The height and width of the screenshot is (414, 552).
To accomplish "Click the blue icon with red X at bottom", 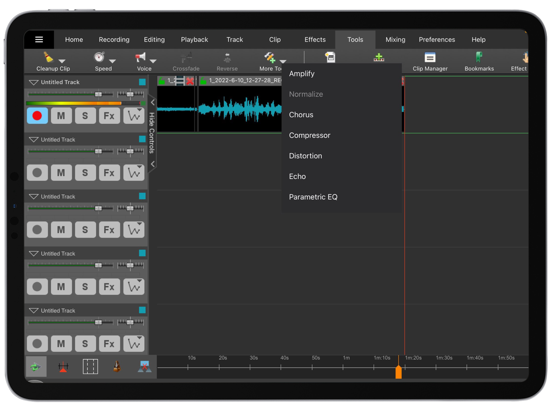I will coord(144,367).
